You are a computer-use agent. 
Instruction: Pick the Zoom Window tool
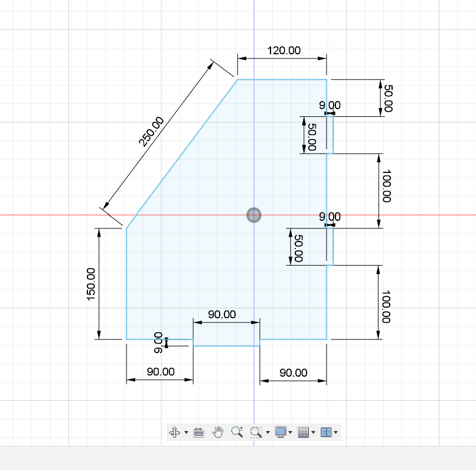point(256,432)
